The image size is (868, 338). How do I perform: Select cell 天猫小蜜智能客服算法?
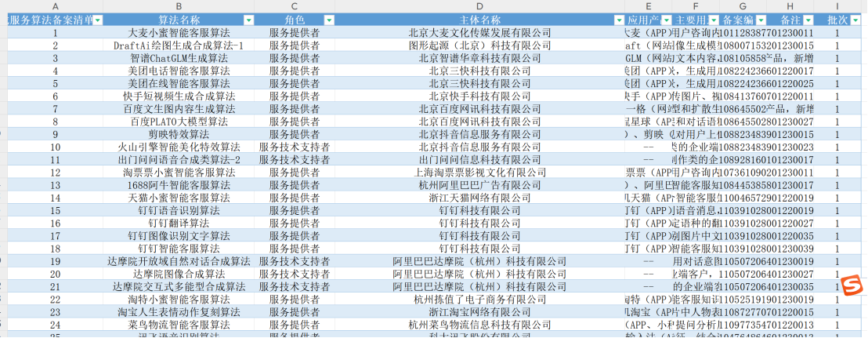pos(179,198)
